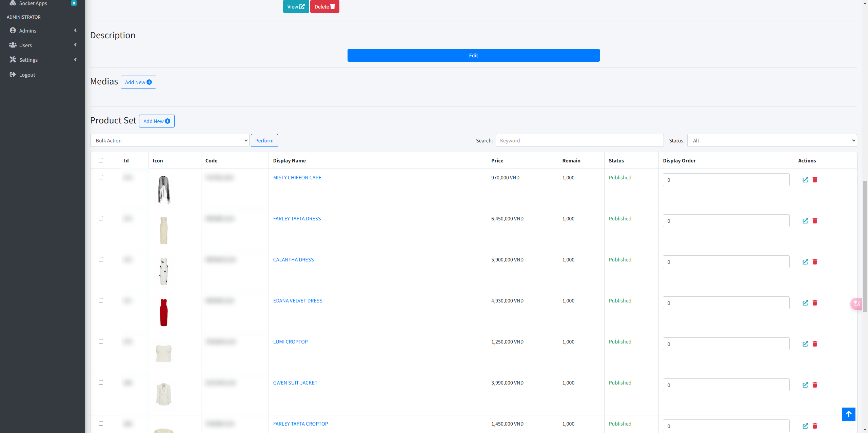The width and height of the screenshot is (868, 433).
Task: Open external link for EDANA VELVET DRESS row
Action: [x=805, y=303]
